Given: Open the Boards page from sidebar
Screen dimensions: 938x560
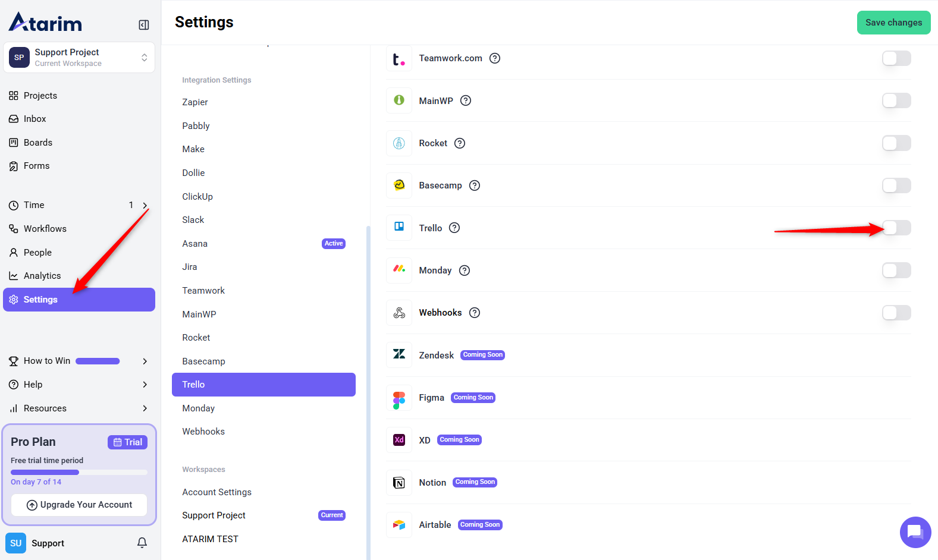Looking at the screenshot, I should [x=38, y=143].
